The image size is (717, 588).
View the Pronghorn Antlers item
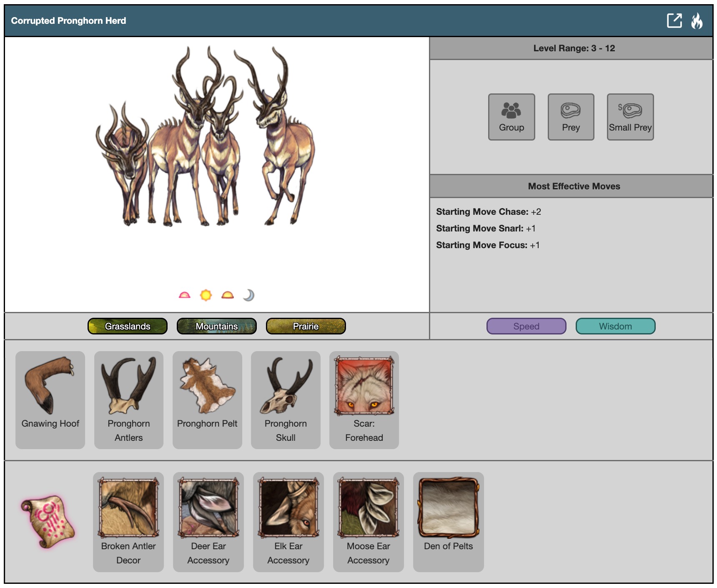coord(128,400)
